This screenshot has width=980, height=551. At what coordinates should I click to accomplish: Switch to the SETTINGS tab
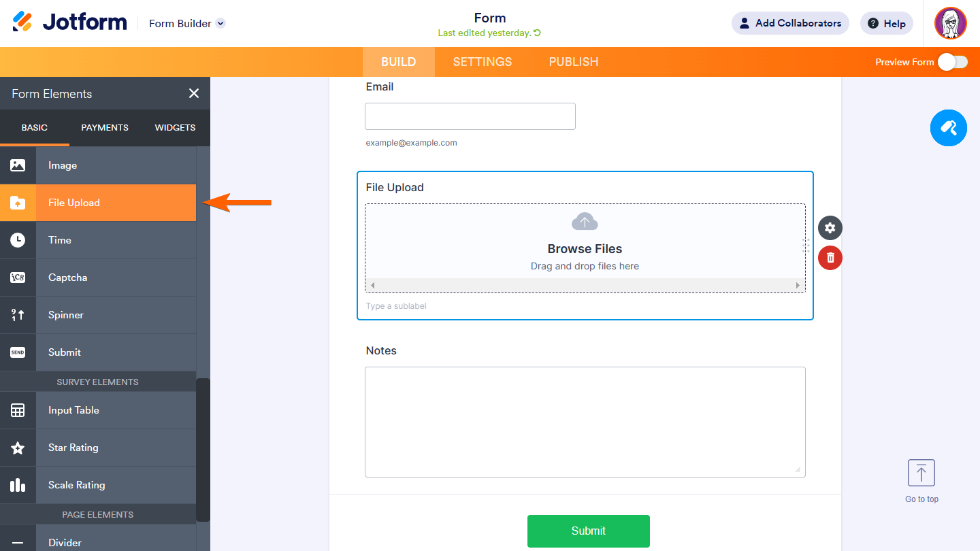[x=483, y=62]
